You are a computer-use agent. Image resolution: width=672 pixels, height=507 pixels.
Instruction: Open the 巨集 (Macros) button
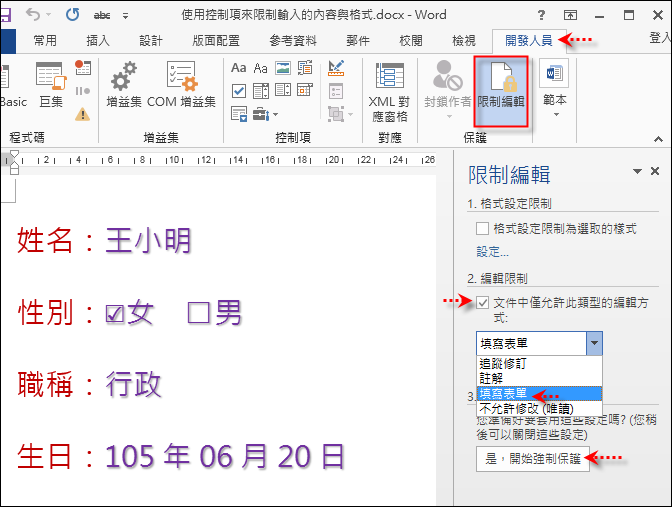click(51, 84)
